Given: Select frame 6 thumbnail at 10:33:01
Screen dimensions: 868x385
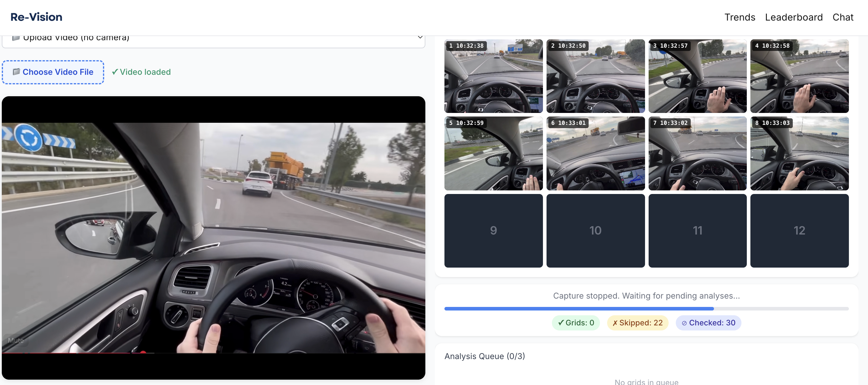Looking at the screenshot, I should (x=595, y=153).
